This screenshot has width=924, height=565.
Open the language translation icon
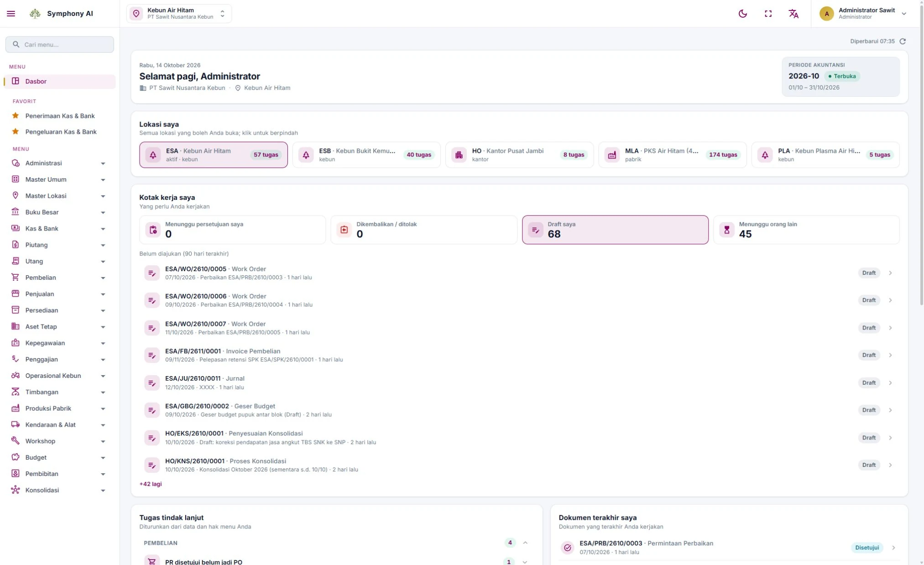click(x=793, y=14)
